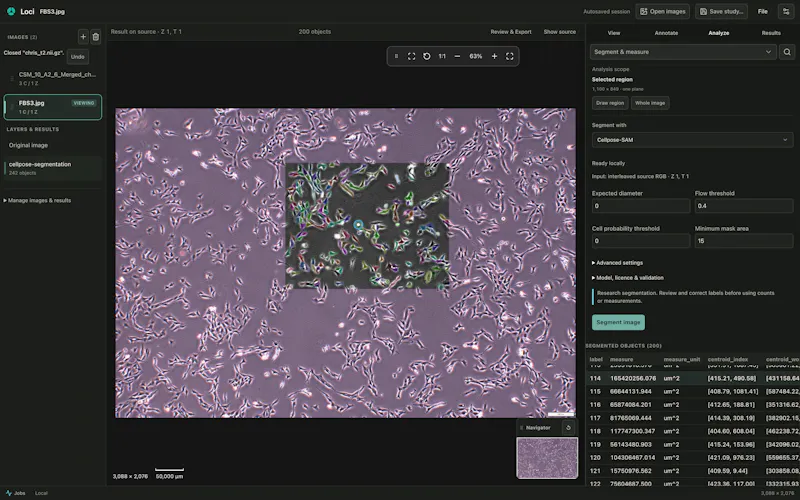Image resolution: width=800 pixels, height=500 pixels.
Task: Click drag handle of CSM_10_A2_6_Merged image
Action: 12,79
